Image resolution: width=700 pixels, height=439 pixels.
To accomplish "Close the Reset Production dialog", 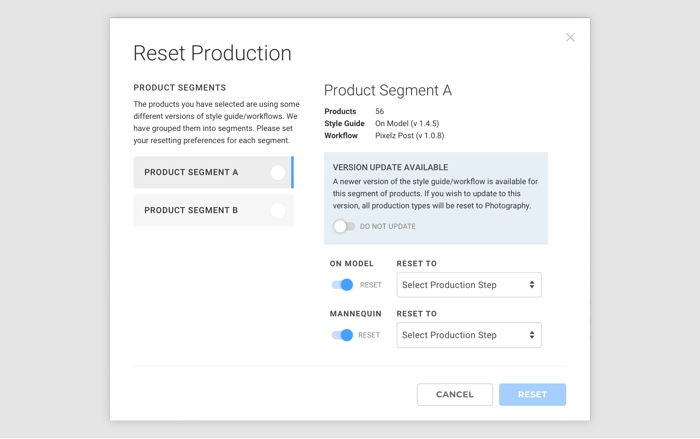I will click(570, 38).
